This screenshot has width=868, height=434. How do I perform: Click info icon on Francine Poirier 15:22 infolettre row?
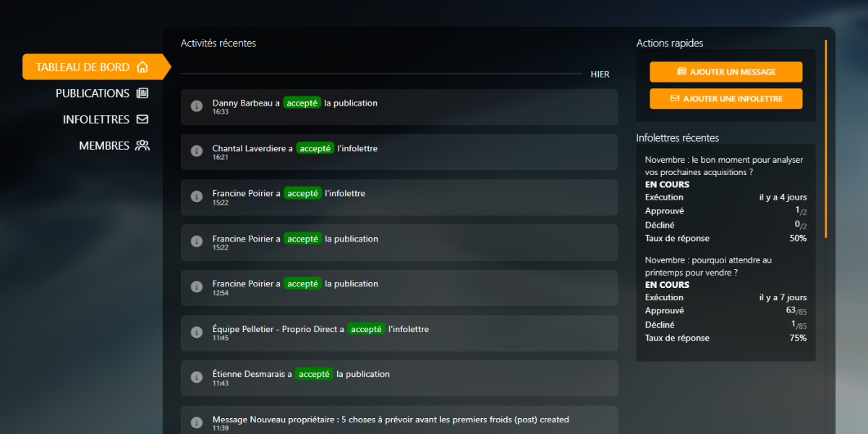(x=196, y=197)
